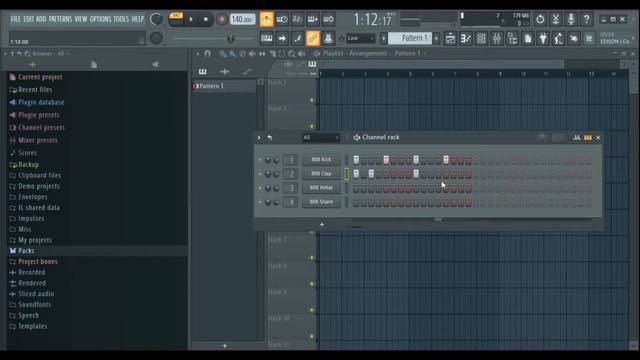Click the 808 HiHat channel button
Image resolution: width=640 pixels, height=360 pixels.
[x=321, y=188]
